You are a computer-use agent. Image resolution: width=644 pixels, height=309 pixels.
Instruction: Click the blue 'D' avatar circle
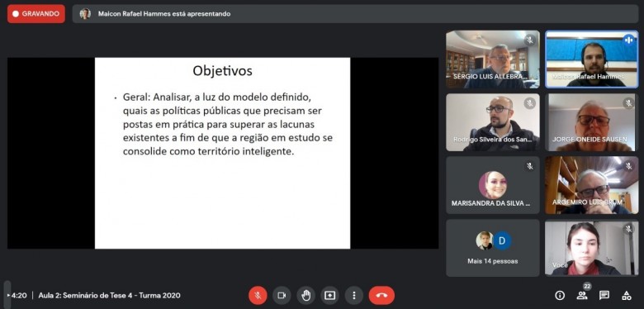(x=502, y=240)
